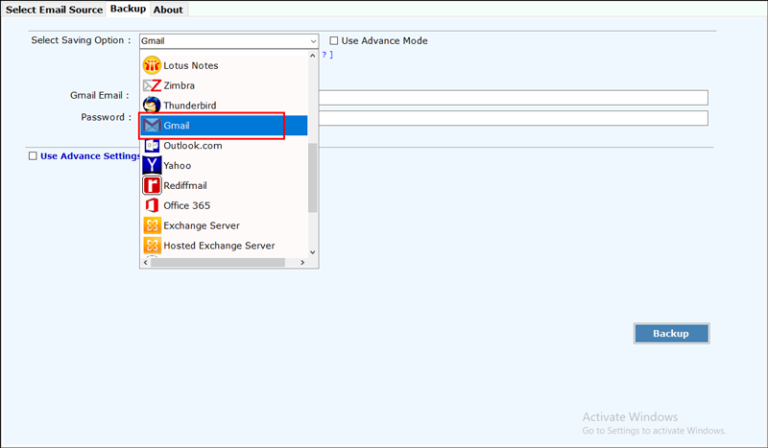Image resolution: width=768 pixels, height=448 pixels.
Task: Click the Gmail envelope icon
Action: pyautogui.click(x=152, y=125)
